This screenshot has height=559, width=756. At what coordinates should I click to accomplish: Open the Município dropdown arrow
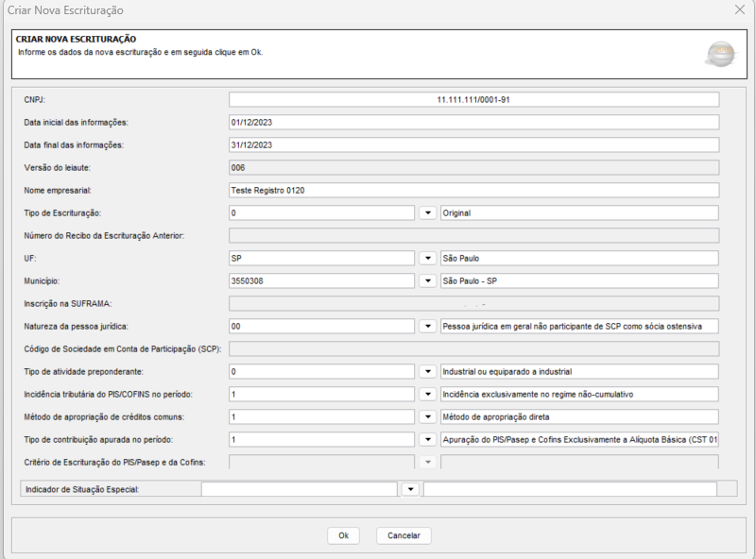(x=427, y=281)
